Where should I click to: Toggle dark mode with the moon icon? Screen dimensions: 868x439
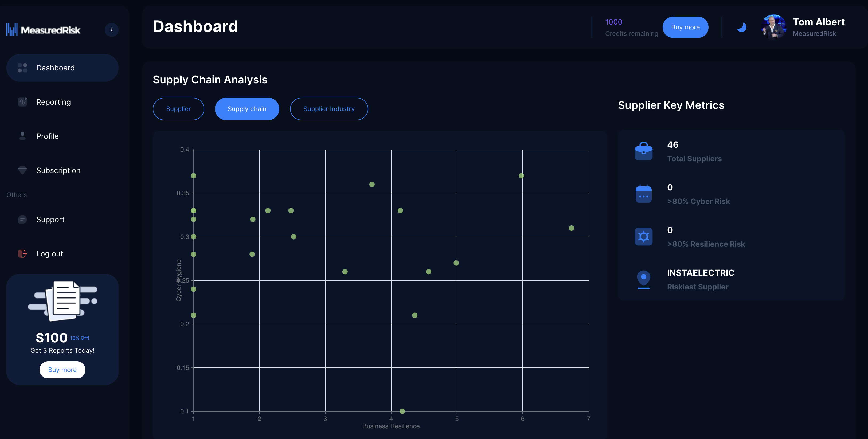coord(741,27)
